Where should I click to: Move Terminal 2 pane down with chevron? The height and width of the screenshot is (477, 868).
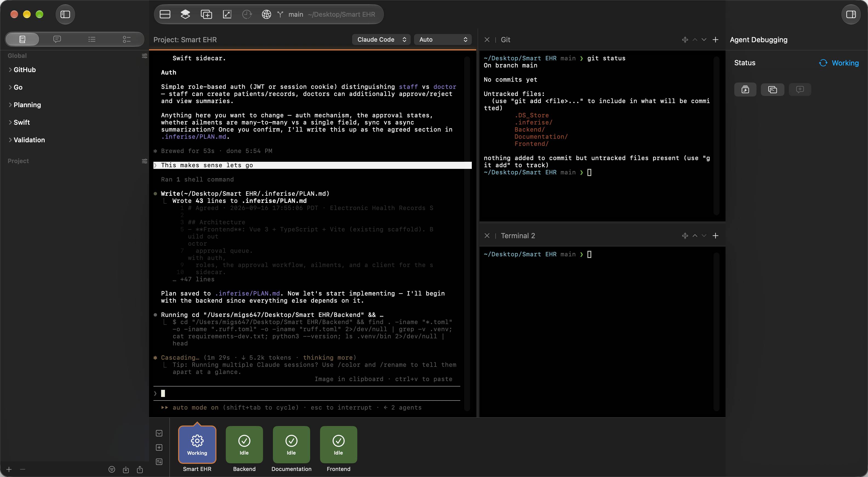pos(704,236)
